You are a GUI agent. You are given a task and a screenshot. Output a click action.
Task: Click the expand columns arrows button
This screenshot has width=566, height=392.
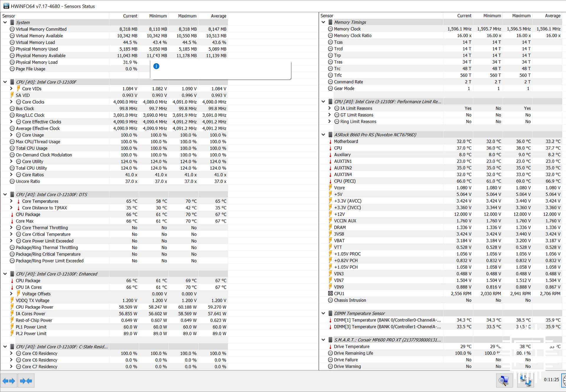(9, 381)
